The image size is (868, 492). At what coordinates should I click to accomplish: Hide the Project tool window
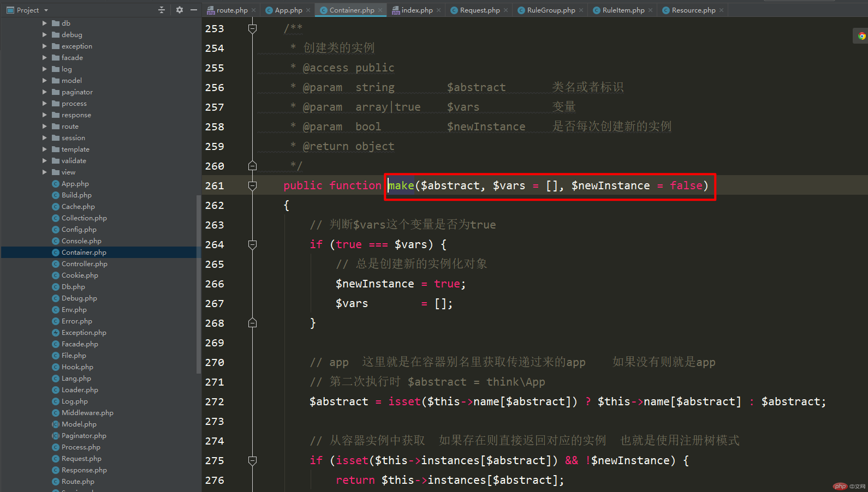coord(194,10)
